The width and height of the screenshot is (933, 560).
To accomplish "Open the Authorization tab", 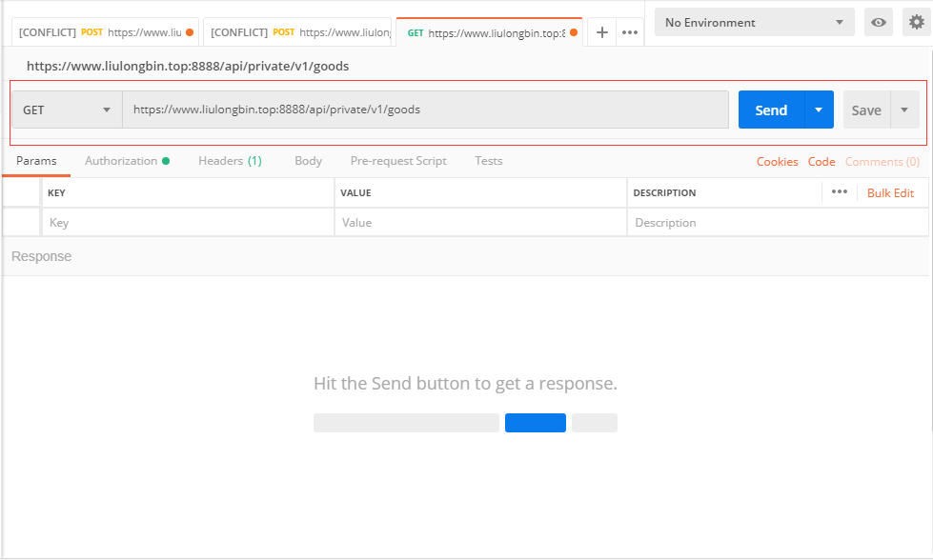I will (127, 161).
